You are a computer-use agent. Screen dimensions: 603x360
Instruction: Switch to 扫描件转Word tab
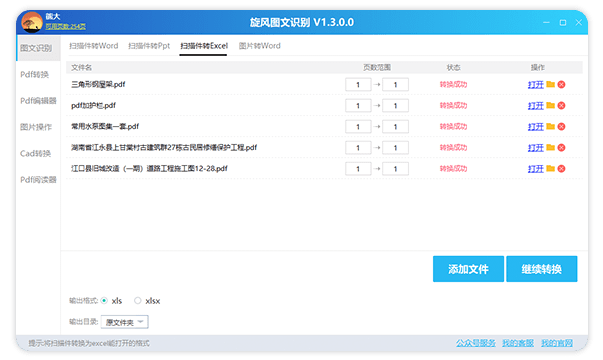point(93,46)
